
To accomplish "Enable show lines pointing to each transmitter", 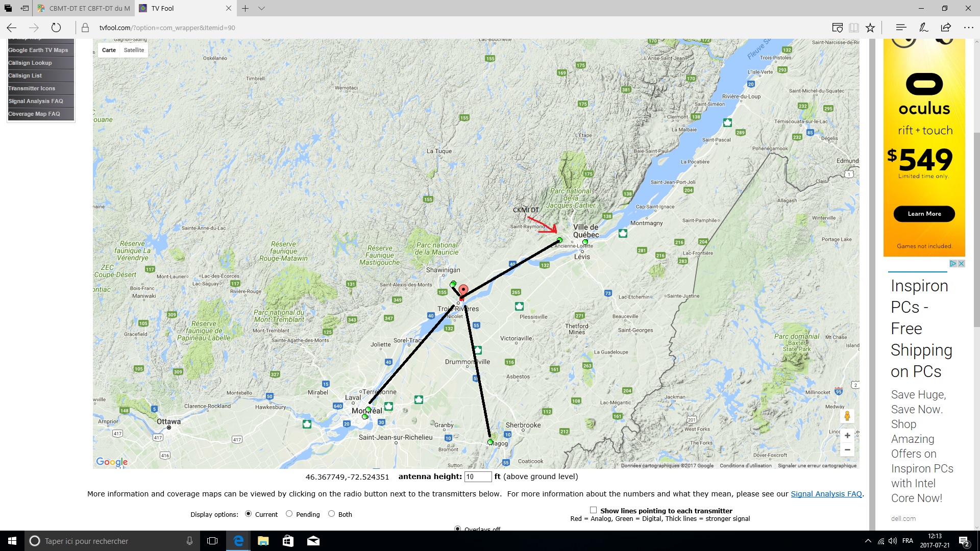I will [593, 510].
